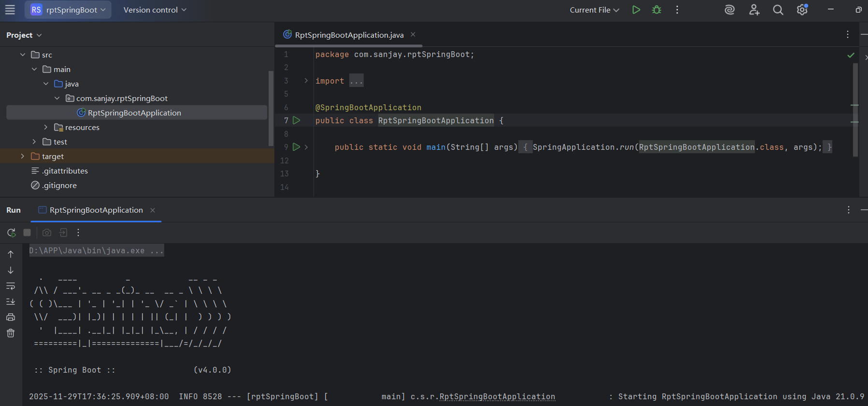The height and width of the screenshot is (406, 868).
Task: Select the .gitattributes file
Action: click(x=59, y=171)
